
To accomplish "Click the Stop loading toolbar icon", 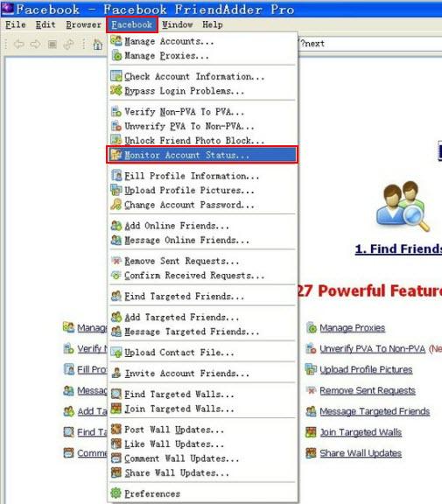I will [x=52, y=44].
